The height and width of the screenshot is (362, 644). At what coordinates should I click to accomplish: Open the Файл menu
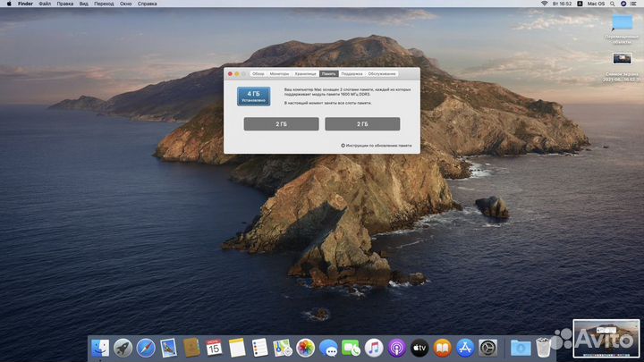pyautogui.click(x=45, y=4)
